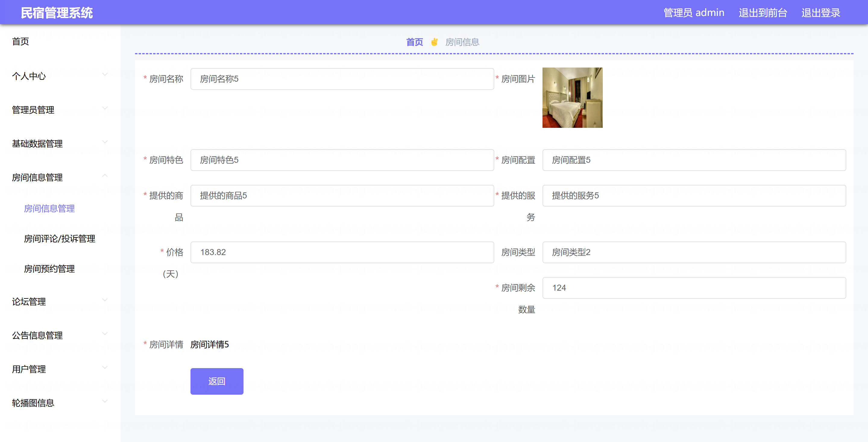
Task: Select 房间评论/投诉管理 submenu item
Action: (60, 239)
